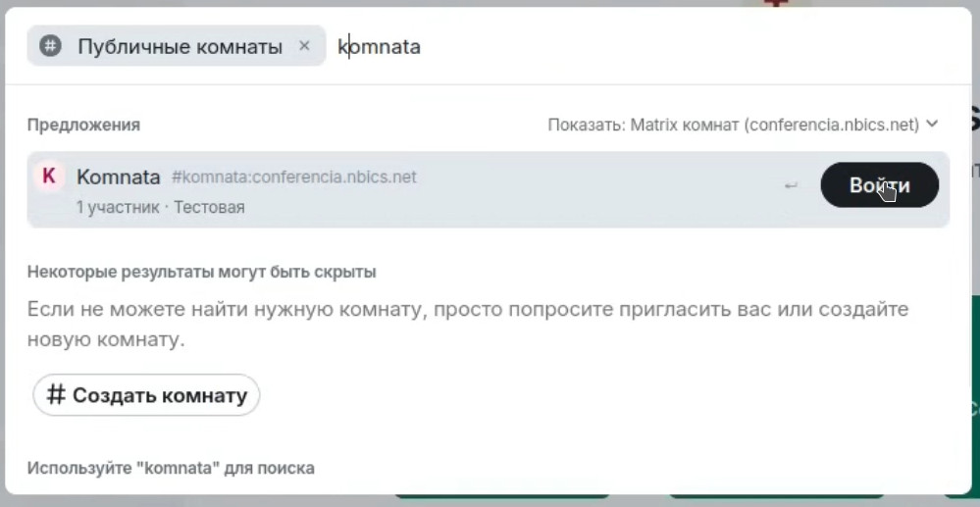Open the Показать: Matrix комнат server dropdown

tap(744, 125)
